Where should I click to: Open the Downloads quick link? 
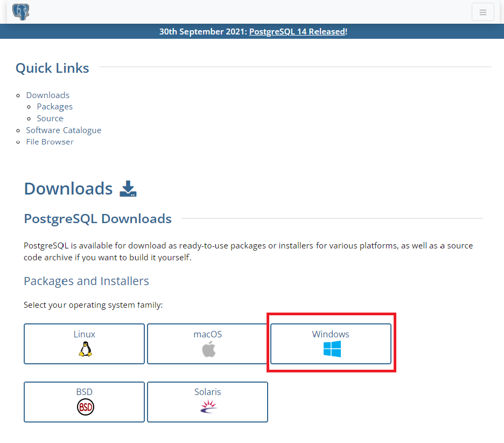[47, 95]
